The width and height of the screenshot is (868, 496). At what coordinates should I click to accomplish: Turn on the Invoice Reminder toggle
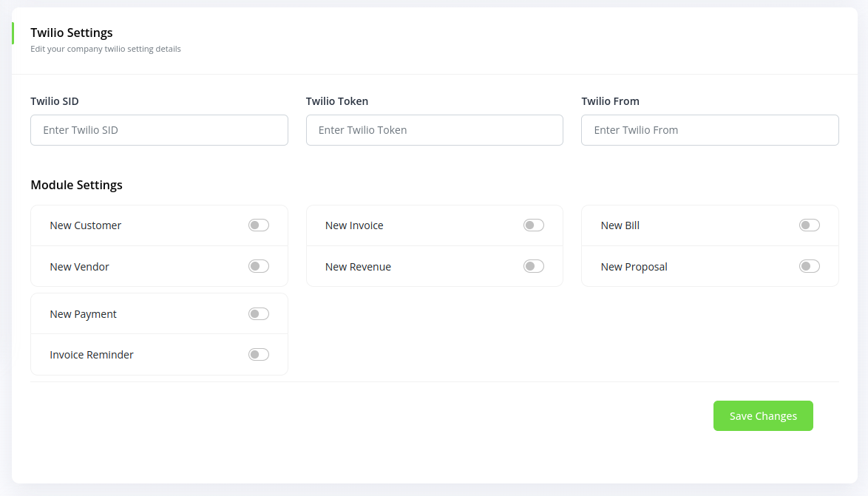tap(259, 354)
